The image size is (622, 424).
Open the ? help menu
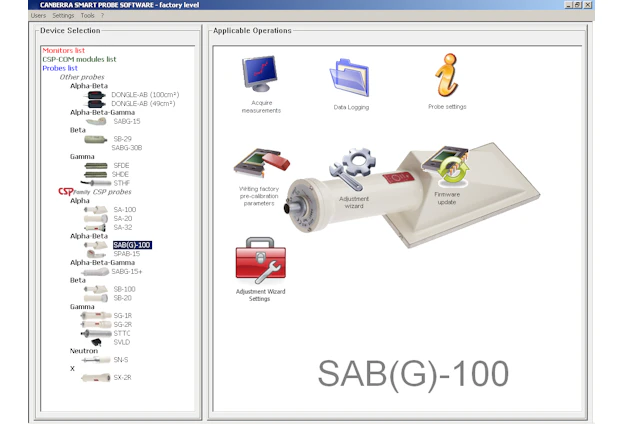pyautogui.click(x=102, y=15)
